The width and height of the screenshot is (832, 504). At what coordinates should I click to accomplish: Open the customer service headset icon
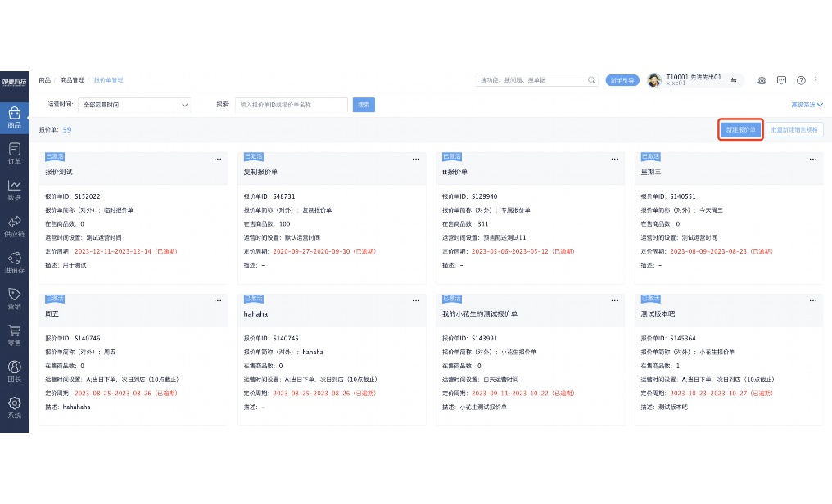pyautogui.click(x=762, y=80)
